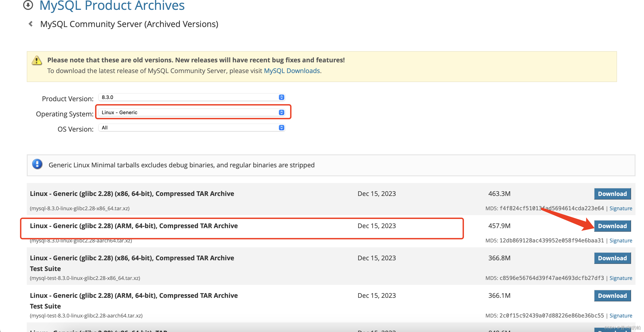The width and height of the screenshot is (644, 332).
Task: Click the yellow warning triangle icon
Action: tap(37, 60)
